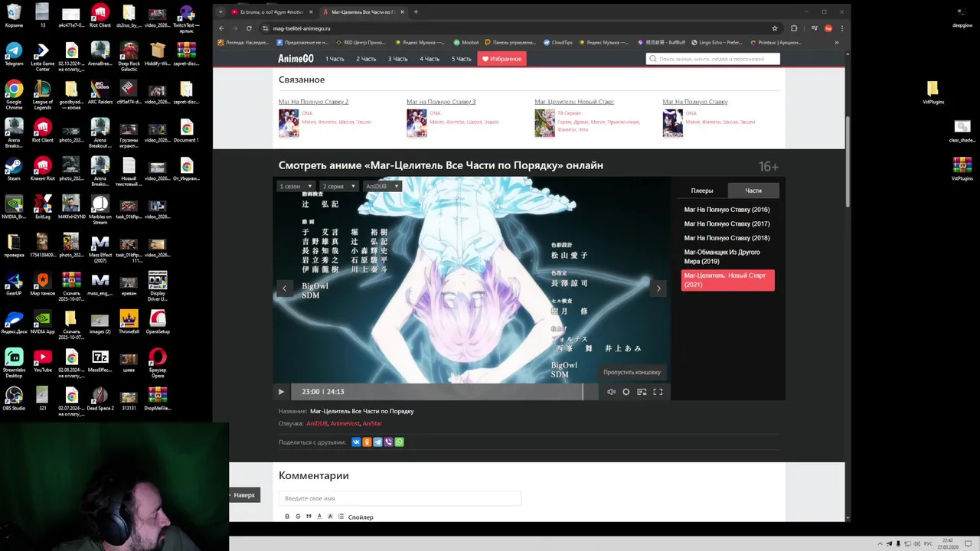Open 1 Часть in the site menu
The image size is (980, 551).
(335, 59)
